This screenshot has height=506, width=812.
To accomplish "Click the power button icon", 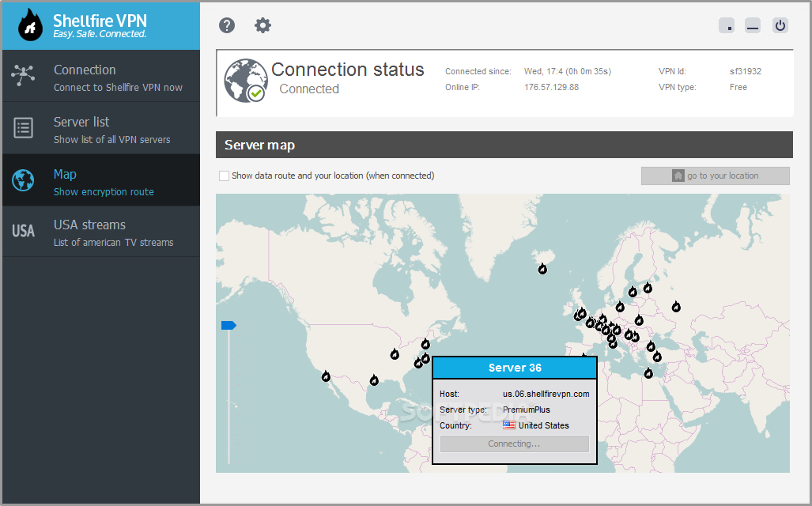I will tap(780, 25).
